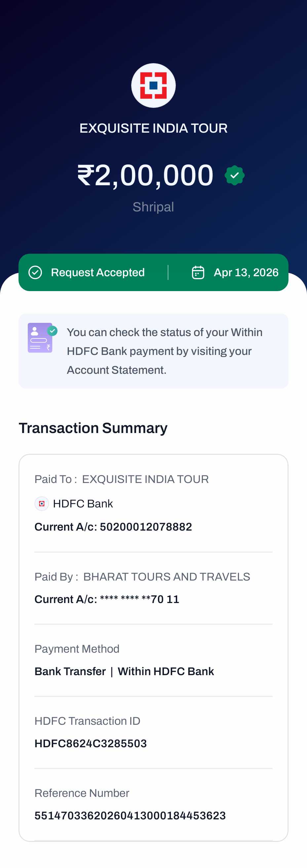Click the masked payer account number
The width and height of the screenshot is (307, 868).
139,599
